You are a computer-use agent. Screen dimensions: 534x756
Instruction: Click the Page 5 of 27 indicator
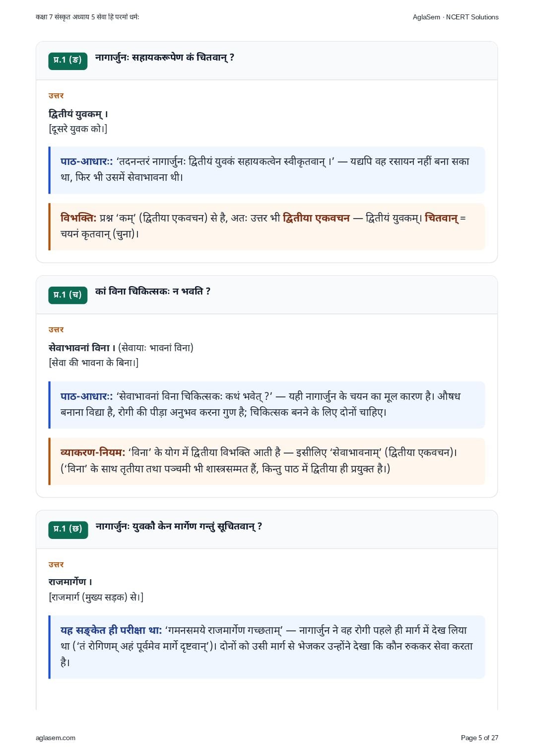(479, 738)
